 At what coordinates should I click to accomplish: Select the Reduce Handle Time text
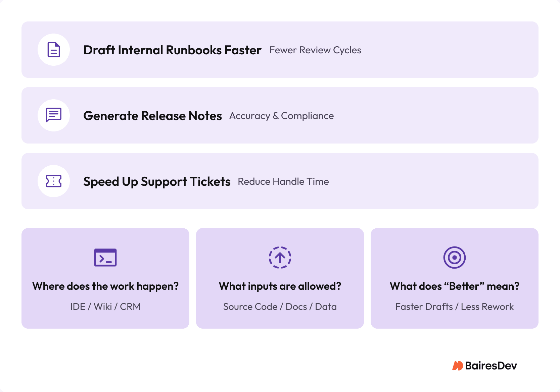point(283,181)
